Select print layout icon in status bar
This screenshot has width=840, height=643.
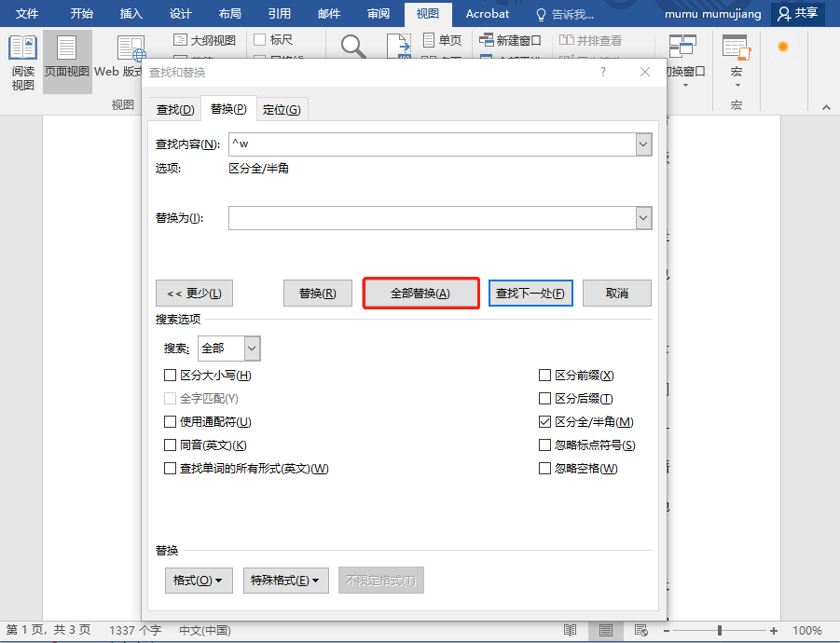(x=606, y=631)
